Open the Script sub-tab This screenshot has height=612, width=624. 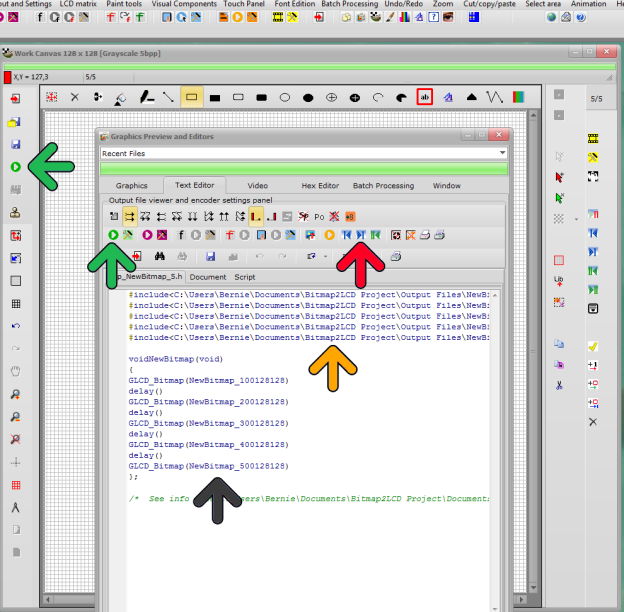pos(245,277)
